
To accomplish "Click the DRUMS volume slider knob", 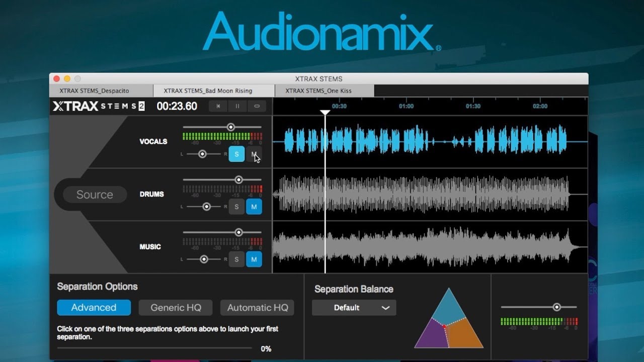I will pos(239,179).
